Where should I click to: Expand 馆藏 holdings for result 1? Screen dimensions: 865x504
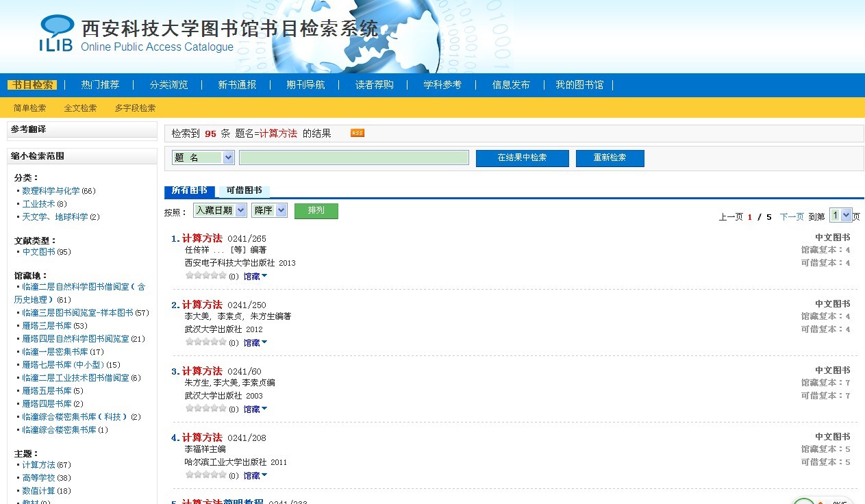click(x=255, y=276)
